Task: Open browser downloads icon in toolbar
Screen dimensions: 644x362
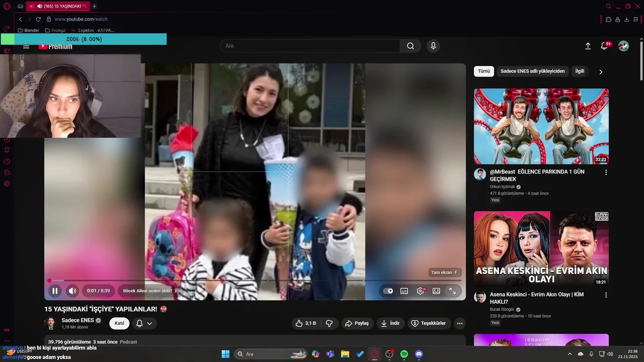Action: (626, 19)
